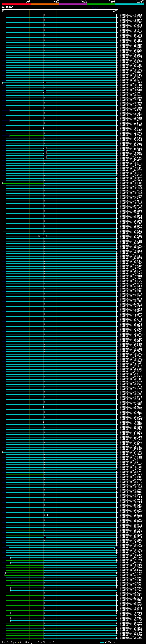Viewport: 146px width, 644px height.
Task: Select the UniRef100_B6TD86 label
Action: coord(131,35)
